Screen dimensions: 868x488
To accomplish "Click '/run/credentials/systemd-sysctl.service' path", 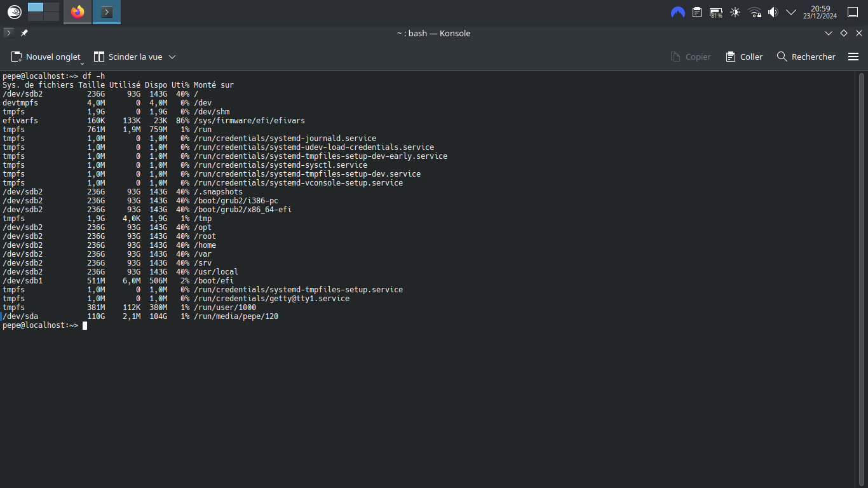I will (280, 165).
